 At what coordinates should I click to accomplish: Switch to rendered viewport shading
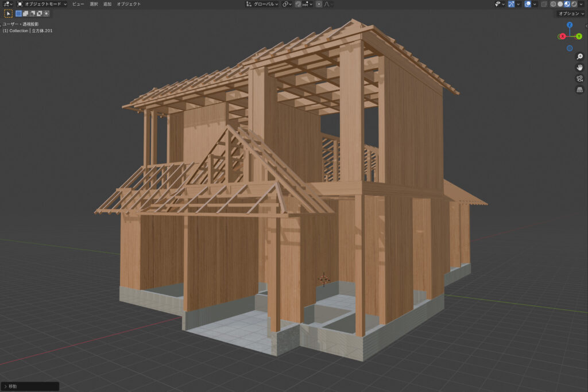(x=574, y=4)
